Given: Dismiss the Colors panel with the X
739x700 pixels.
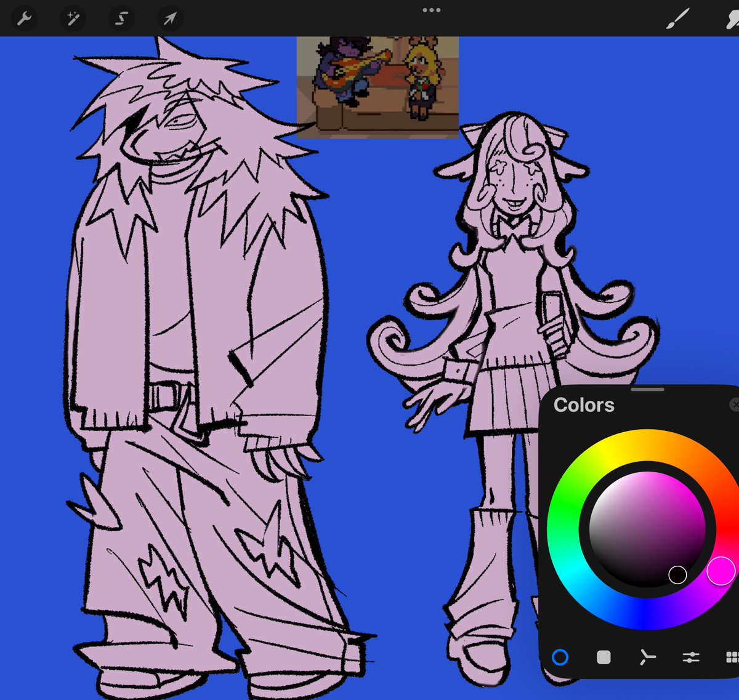Looking at the screenshot, I should (734, 404).
